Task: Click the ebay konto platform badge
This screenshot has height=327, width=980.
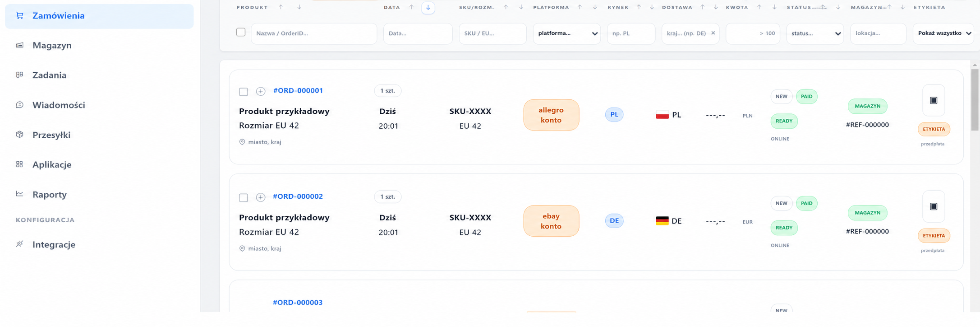Action: click(x=551, y=221)
